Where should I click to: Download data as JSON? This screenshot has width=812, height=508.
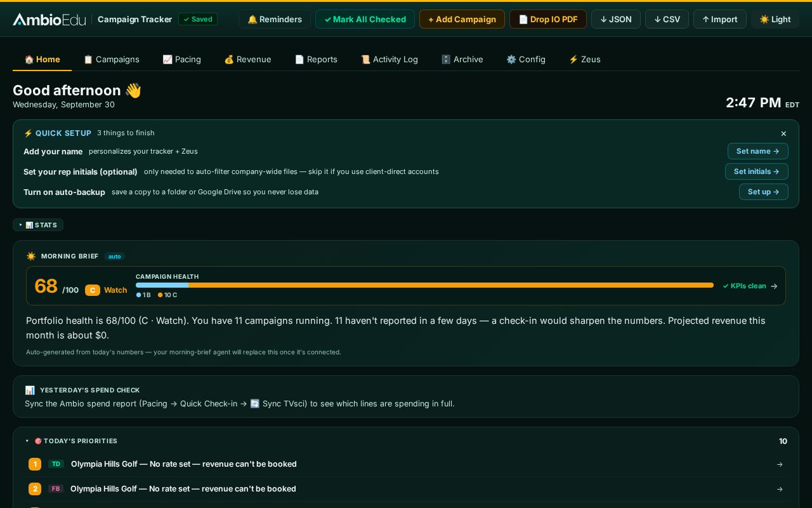(616, 19)
